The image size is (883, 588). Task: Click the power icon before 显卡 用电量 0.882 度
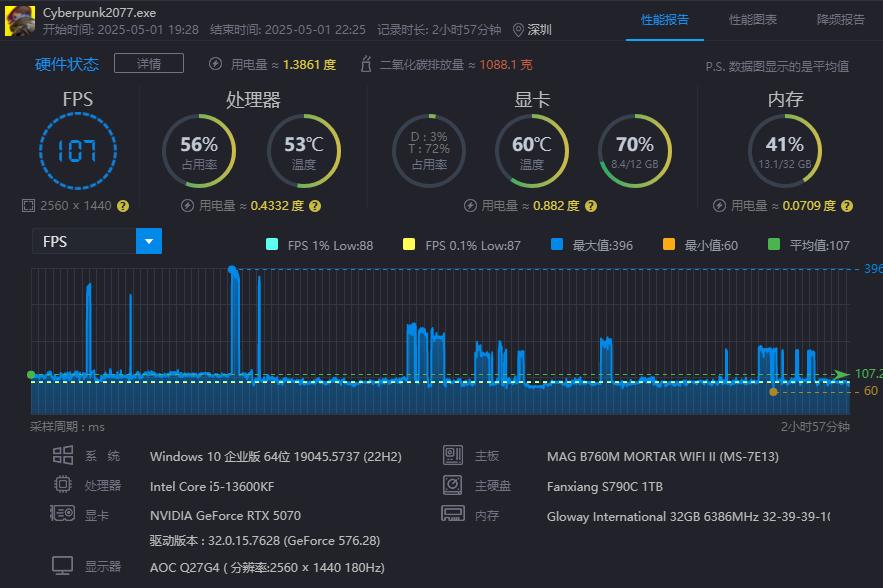470,206
